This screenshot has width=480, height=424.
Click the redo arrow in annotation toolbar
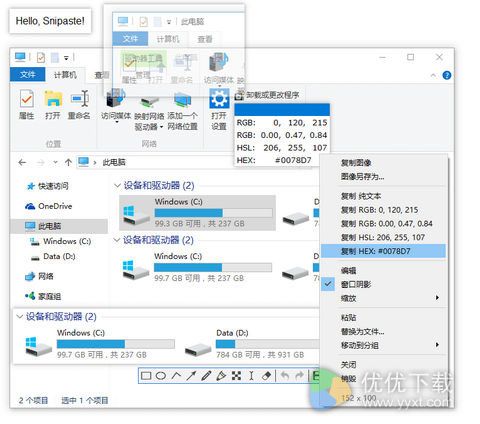[300, 376]
